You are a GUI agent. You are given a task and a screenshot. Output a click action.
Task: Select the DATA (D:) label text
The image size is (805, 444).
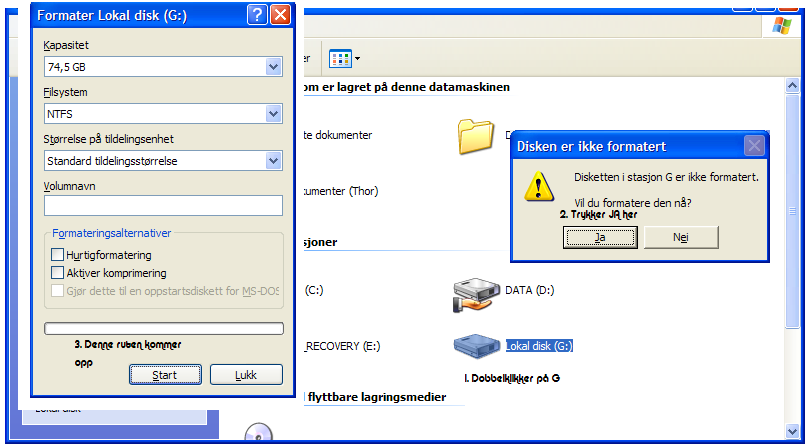pos(530,291)
